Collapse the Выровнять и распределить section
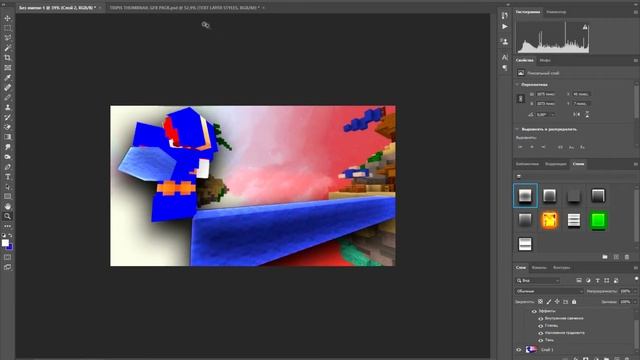The height and width of the screenshot is (360, 640). coord(517,129)
